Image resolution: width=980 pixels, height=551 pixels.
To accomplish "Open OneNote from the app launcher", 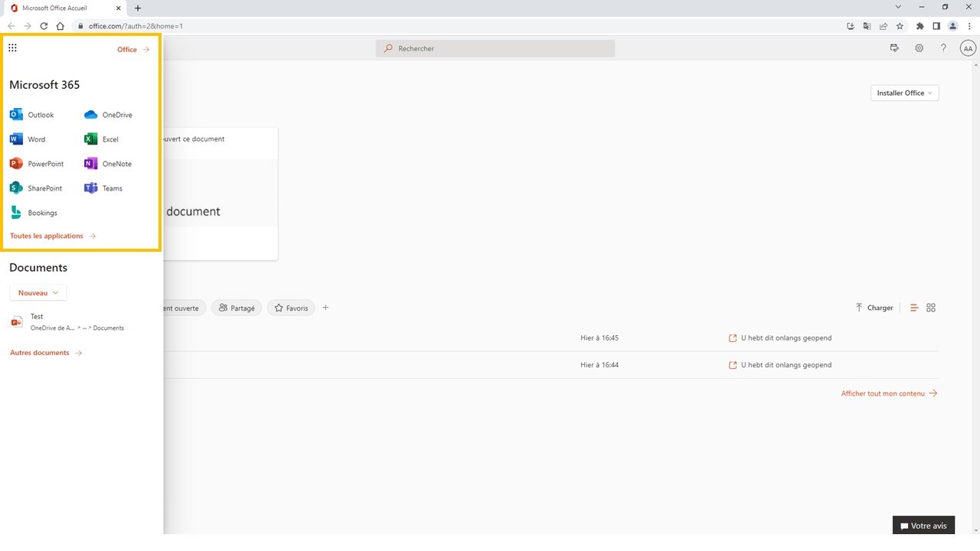I will click(x=108, y=164).
